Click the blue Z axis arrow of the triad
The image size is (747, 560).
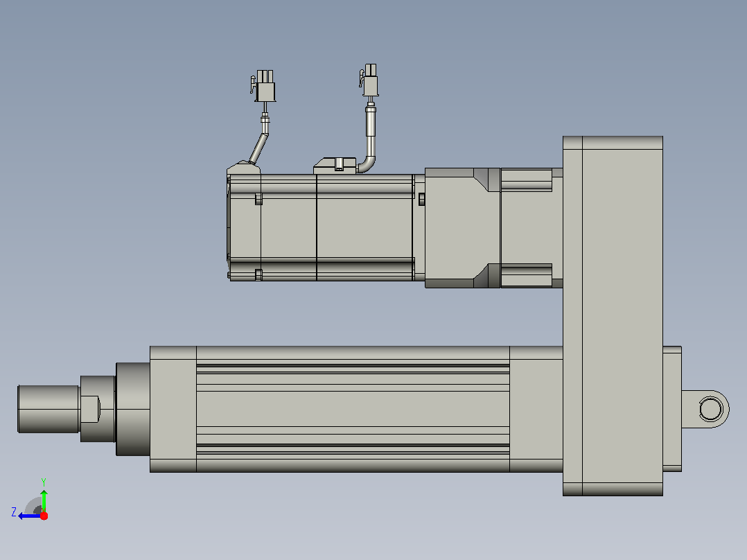pyautogui.click(x=28, y=516)
